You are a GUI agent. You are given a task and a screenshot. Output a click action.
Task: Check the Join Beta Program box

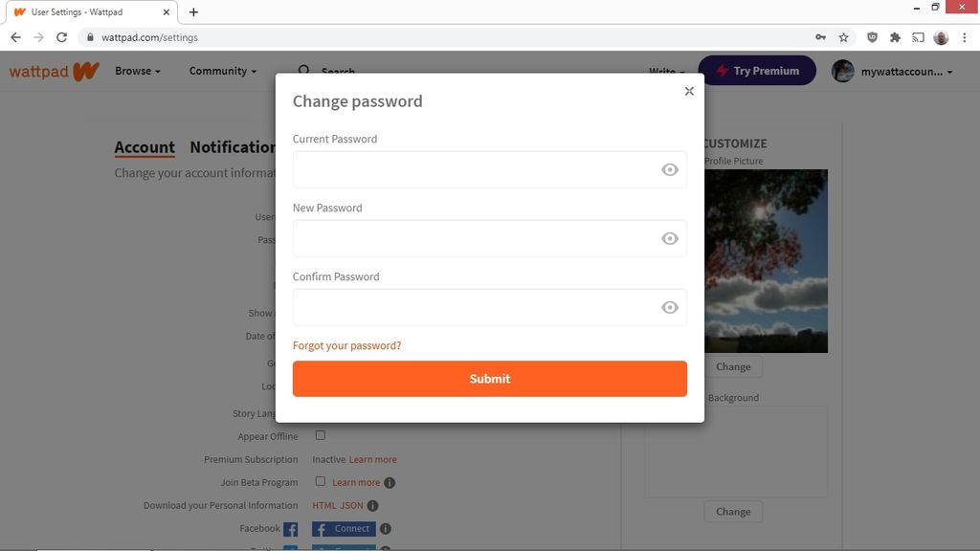321,481
